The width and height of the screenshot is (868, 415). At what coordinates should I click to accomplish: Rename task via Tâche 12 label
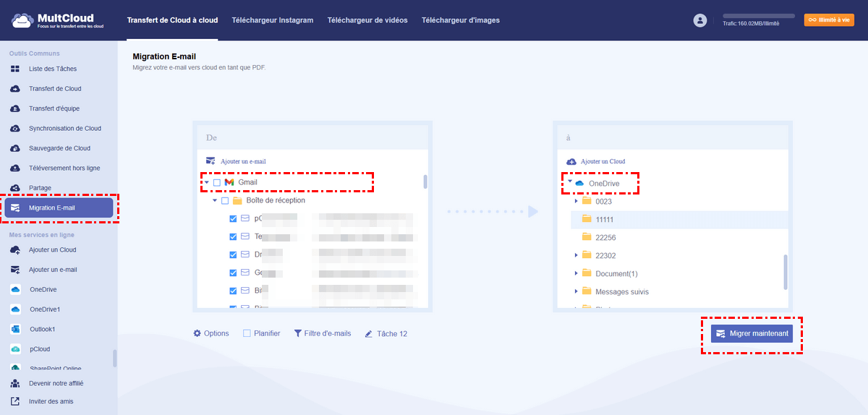[392, 333]
